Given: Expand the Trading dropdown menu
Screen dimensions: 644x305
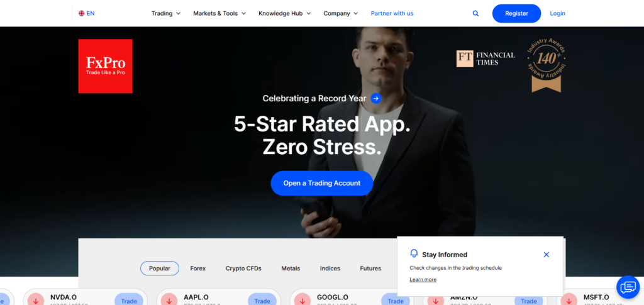Looking at the screenshot, I should tap(166, 14).
